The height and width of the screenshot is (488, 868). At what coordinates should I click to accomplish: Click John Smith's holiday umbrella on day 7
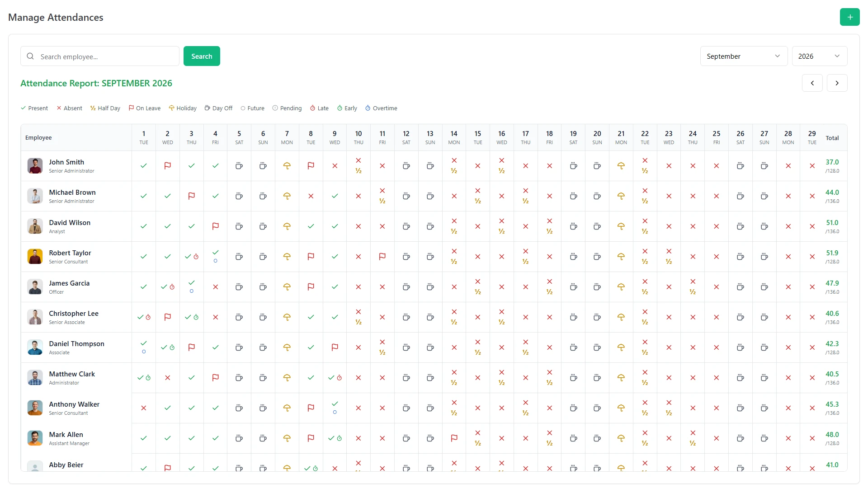pyautogui.click(x=287, y=166)
